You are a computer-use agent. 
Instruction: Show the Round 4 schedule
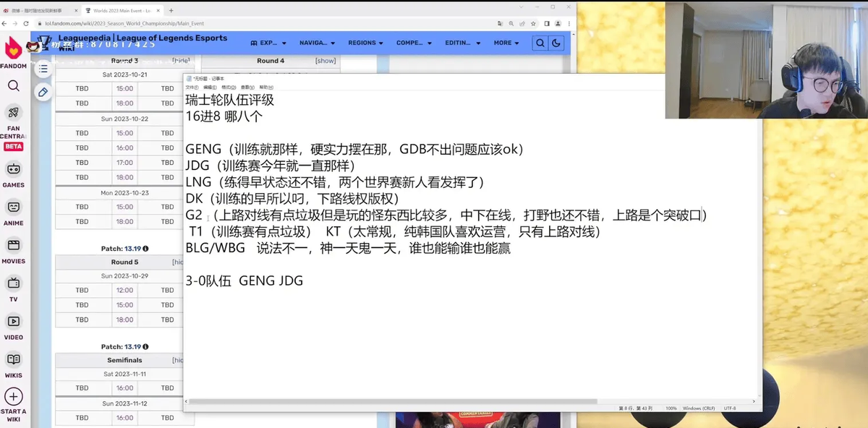tap(325, 61)
